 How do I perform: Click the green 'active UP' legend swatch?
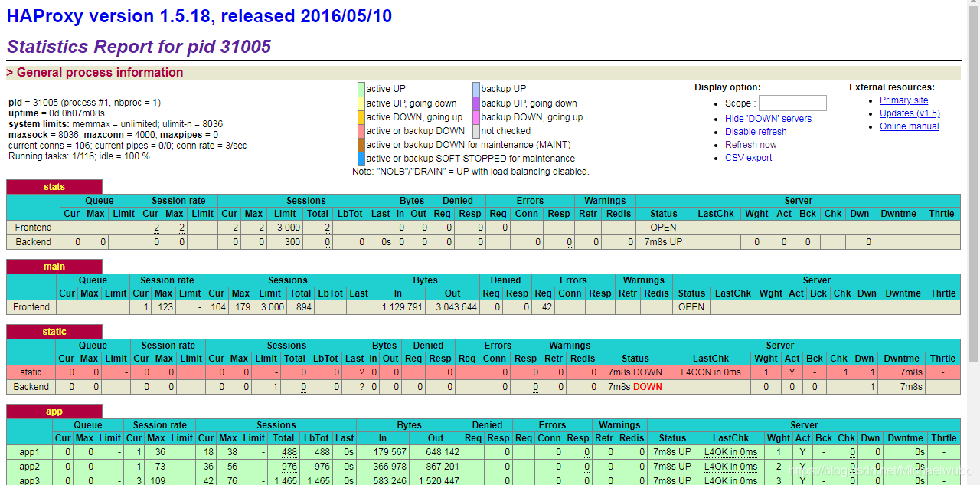361,89
